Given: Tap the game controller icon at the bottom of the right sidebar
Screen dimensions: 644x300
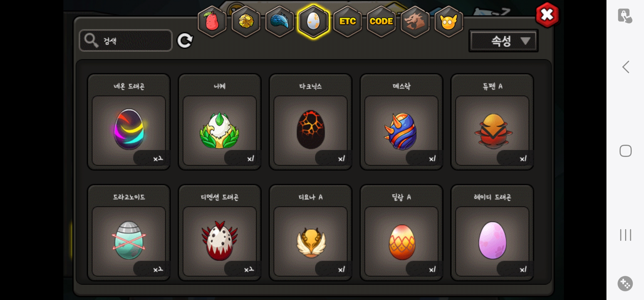Looking at the screenshot, I should tap(625, 284).
